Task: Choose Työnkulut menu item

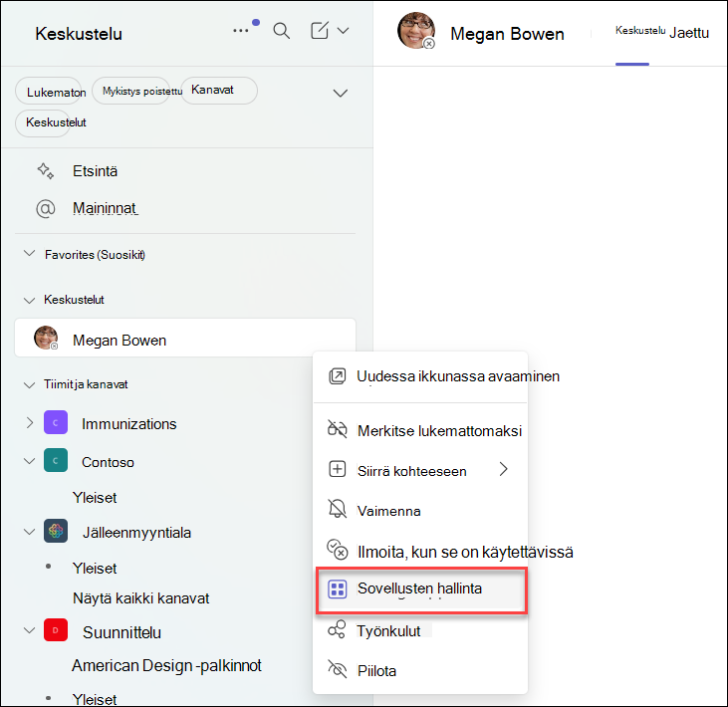Action: coord(420,631)
